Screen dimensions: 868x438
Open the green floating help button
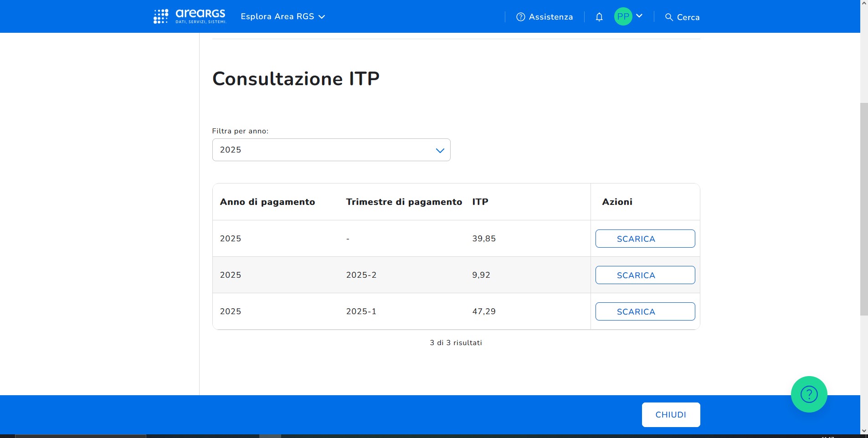(809, 394)
